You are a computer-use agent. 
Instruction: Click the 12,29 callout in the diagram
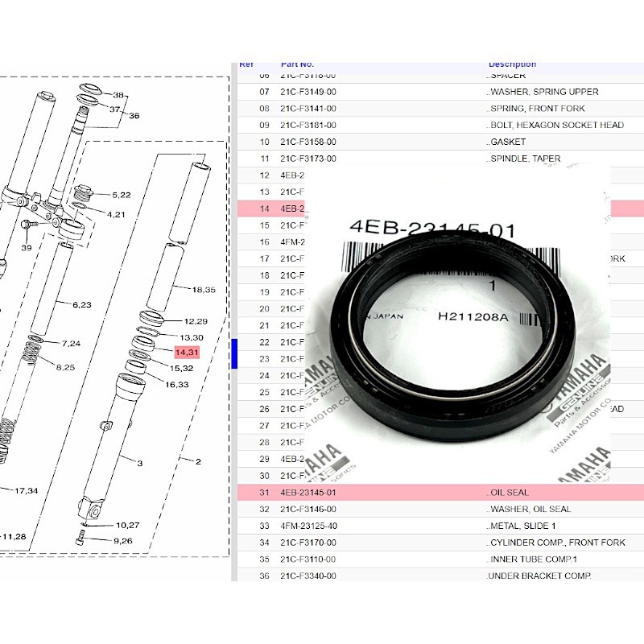(196, 321)
